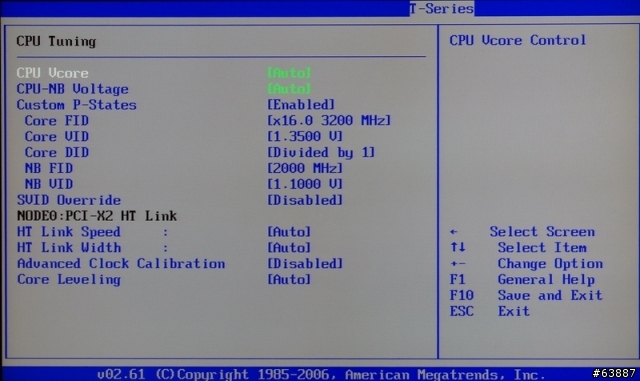Viewport: 640px width, 381px height.
Task: Click the Select Item help entry
Action: pyautogui.click(x=542, y=248)
